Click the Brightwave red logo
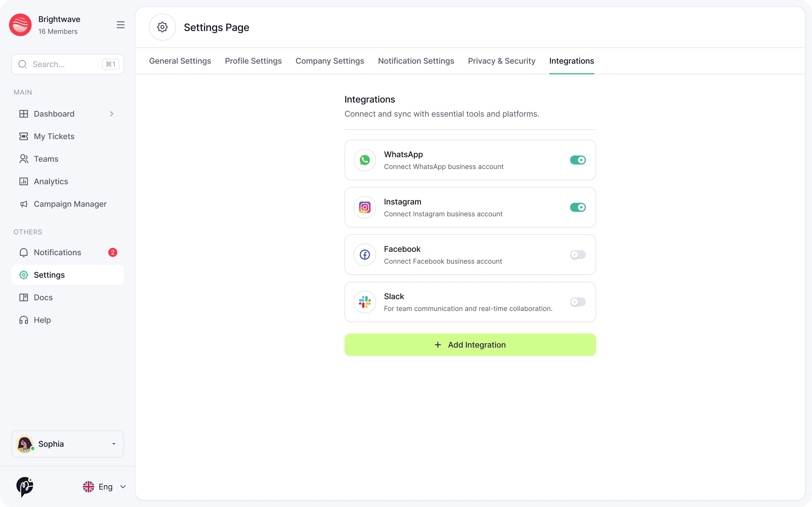The height and width of the screenshot is (507, 812). pyautogui.click(x=21, y=25)
